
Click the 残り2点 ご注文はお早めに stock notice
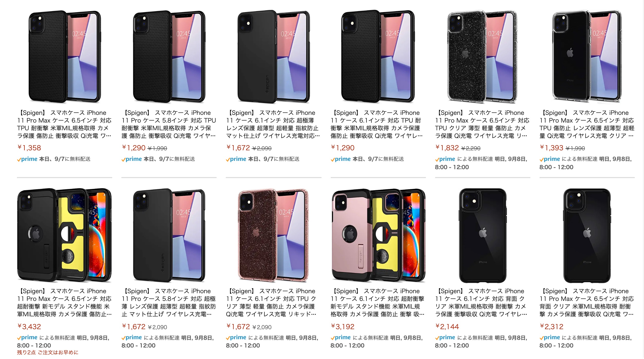point(48,352)
